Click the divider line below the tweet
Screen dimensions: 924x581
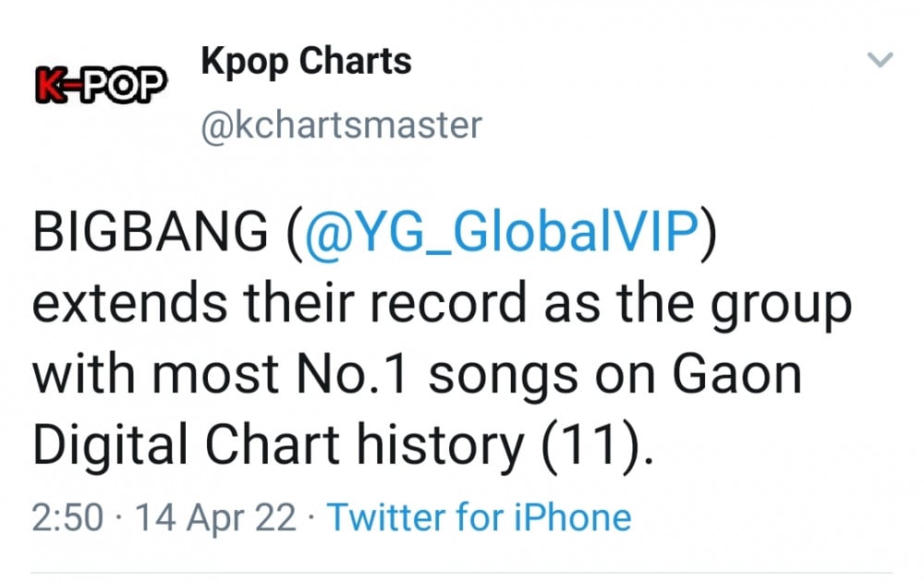pyautogui.click(x=462, y=572)
